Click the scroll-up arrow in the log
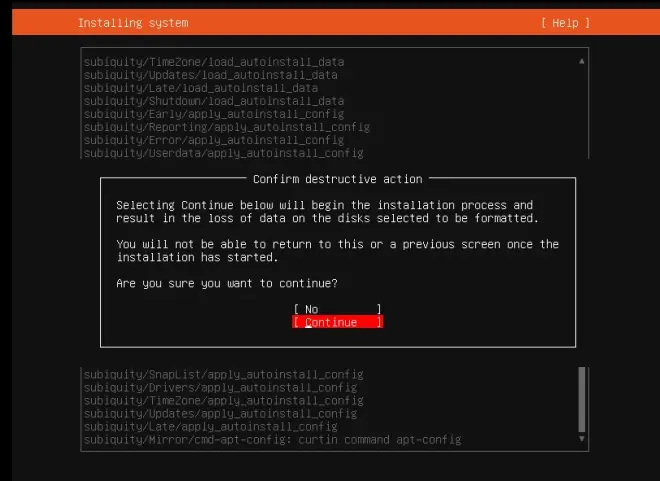 coord(581,61)
